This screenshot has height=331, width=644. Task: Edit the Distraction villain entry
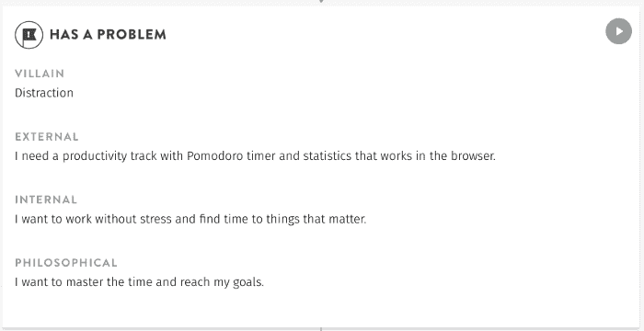point(44,93)
